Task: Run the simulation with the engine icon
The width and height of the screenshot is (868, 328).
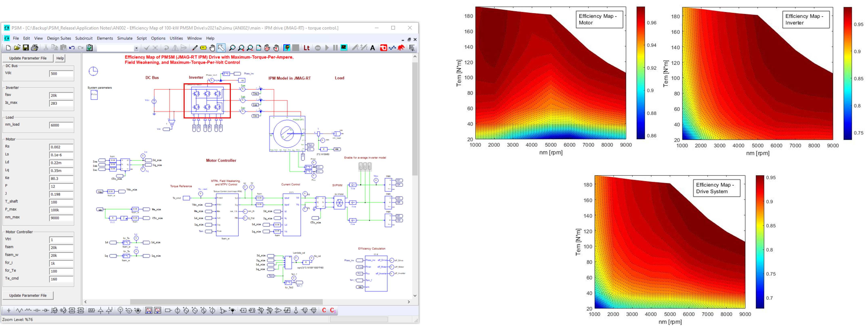Action: click(x=287, y=48)
